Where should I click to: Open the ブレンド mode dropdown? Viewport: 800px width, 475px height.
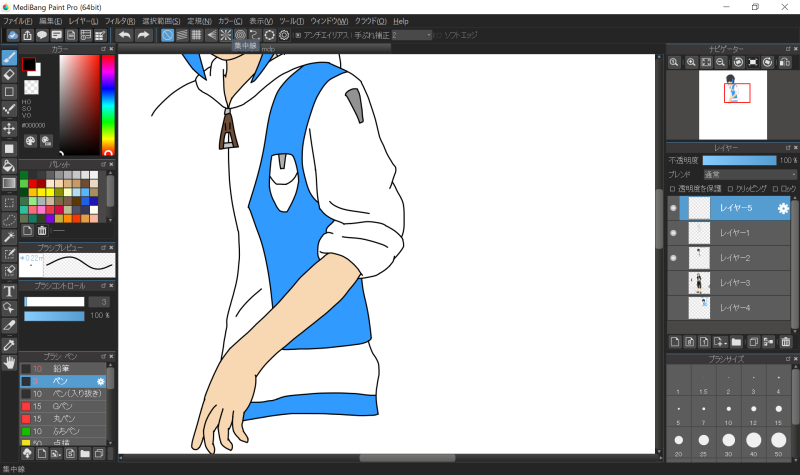(748, 174)
